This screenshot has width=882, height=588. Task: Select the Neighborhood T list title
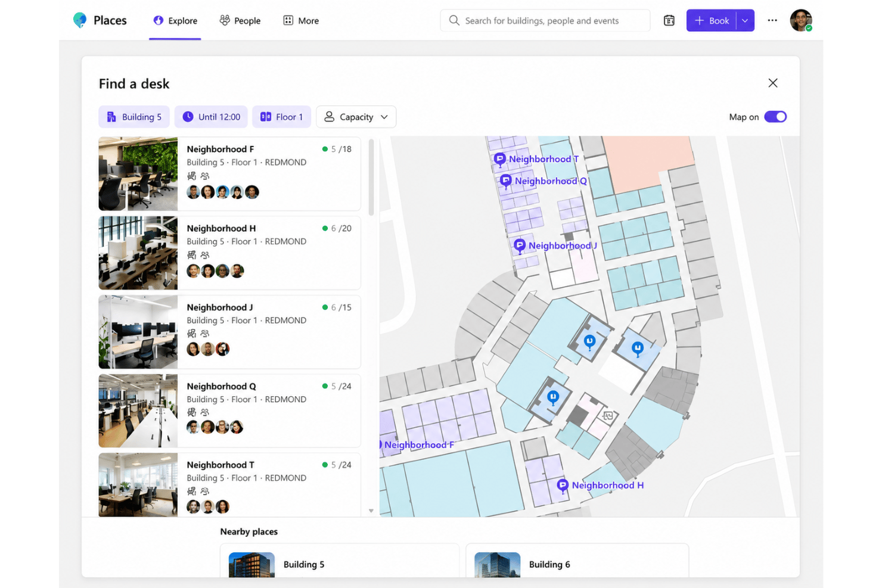220,465
